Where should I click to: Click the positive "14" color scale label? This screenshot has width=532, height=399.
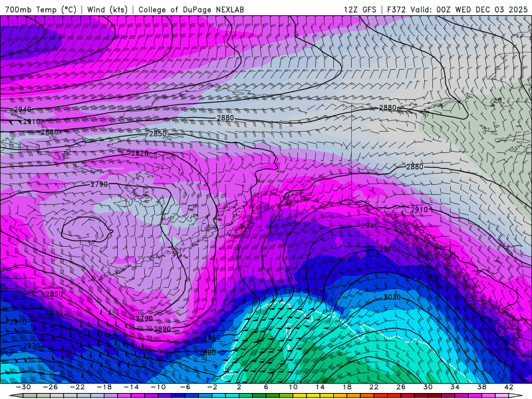coord(320,387)
